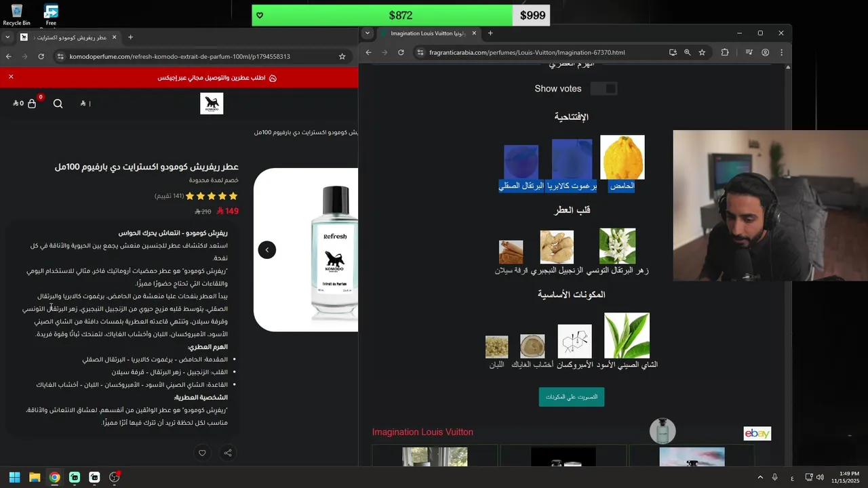The width and height of the screenshot is (868, 488).
Task: Open the Windows Start menu
Action: tap(14, 477)
